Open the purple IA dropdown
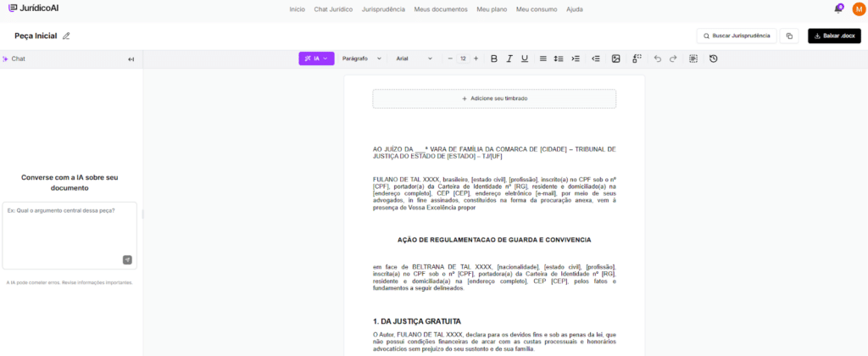The image size is (868, 356). click(316, 58)
